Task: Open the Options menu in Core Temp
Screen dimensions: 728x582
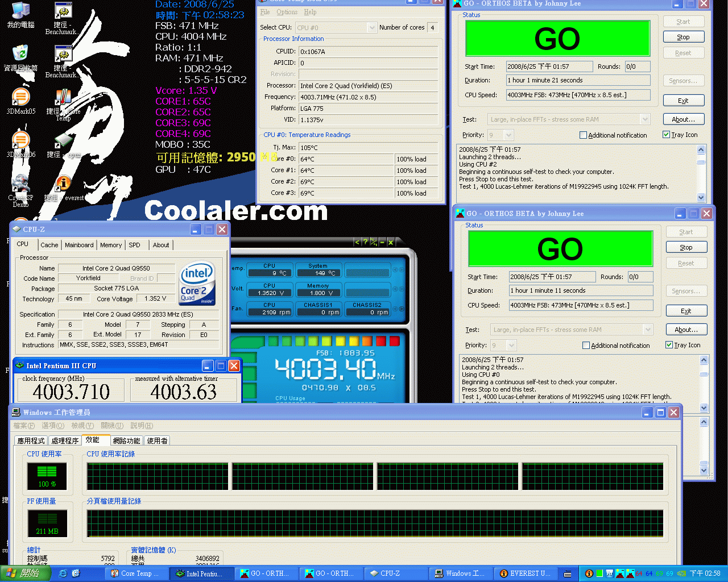Action: 287,12
